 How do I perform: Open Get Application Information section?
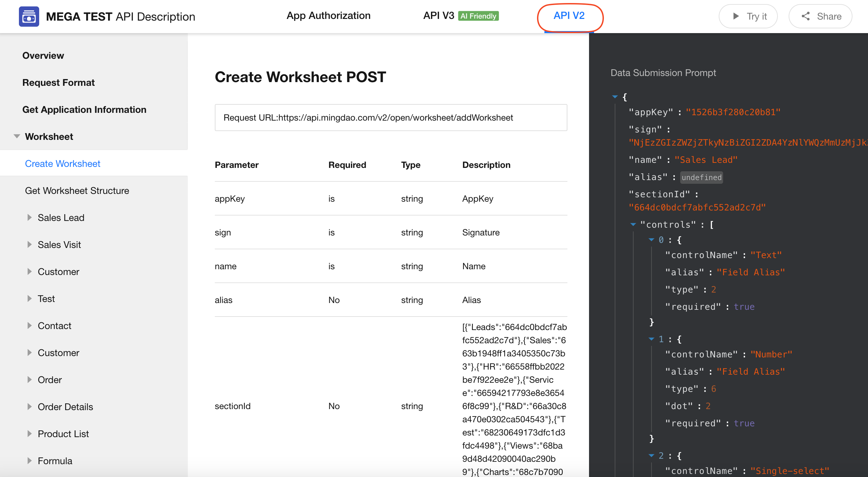[84, 110]
